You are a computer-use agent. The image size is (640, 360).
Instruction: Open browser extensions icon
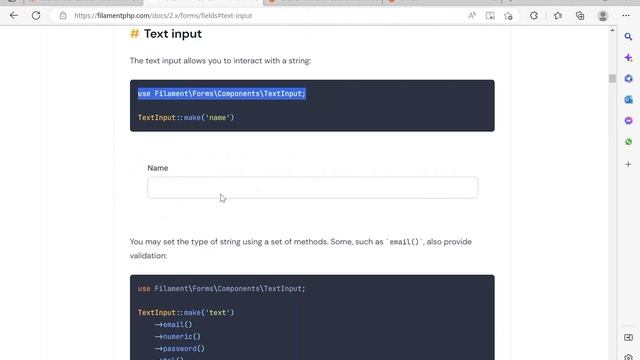533,16
